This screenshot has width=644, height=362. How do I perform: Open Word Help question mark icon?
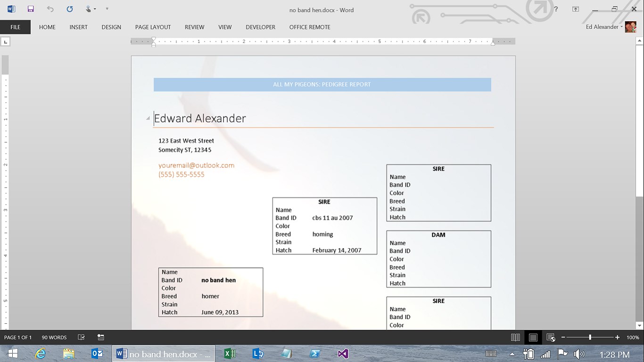coord(556,9)
